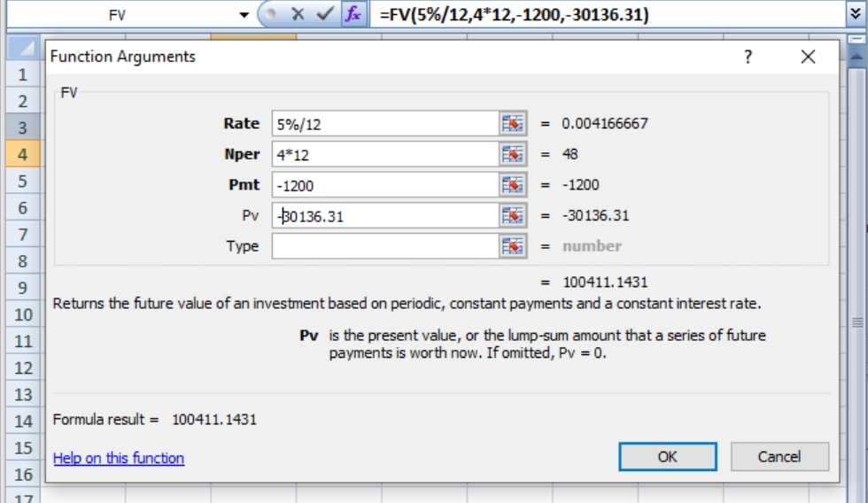This screenshot has width=868, height=503.
Task: Click inside the Pv input field
Action: click(385, 216)
